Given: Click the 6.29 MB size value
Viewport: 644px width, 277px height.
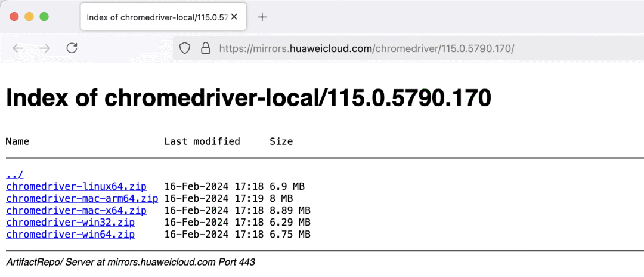Looking at the screenshot, I should coord(290,222).
